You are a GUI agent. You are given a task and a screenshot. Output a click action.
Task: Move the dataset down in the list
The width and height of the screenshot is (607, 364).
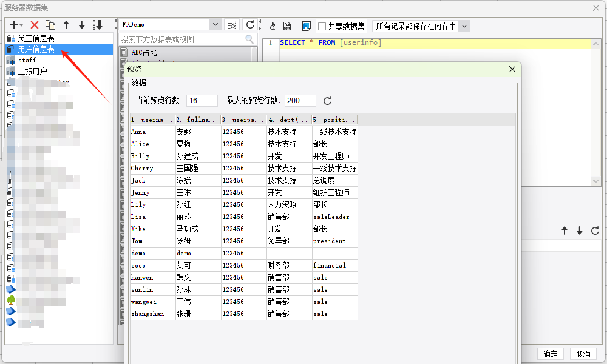pyautogui.click(x=81, y=25)
